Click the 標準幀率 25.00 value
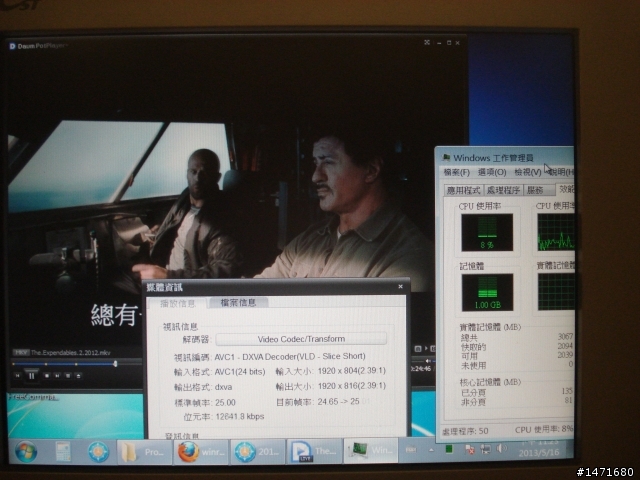 [x=225, y=402]
